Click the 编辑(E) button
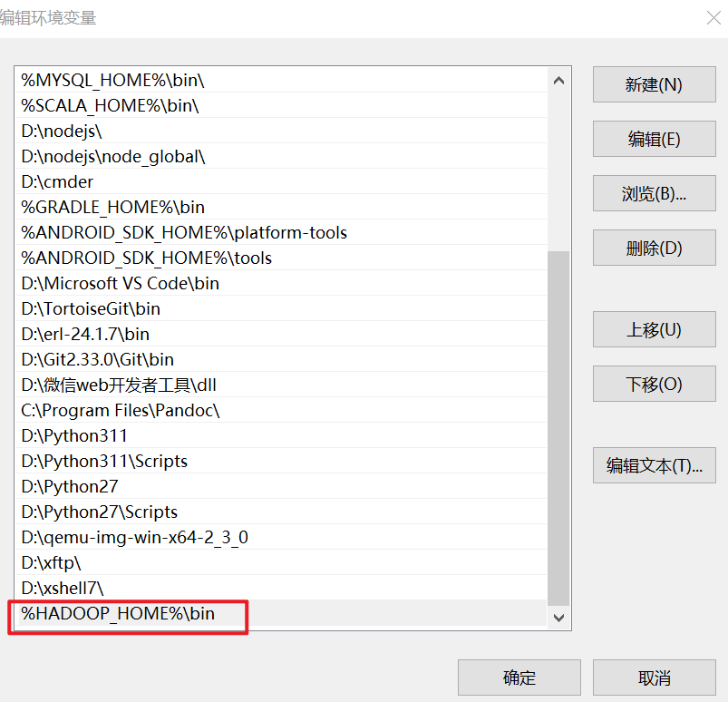 [654, 139]
